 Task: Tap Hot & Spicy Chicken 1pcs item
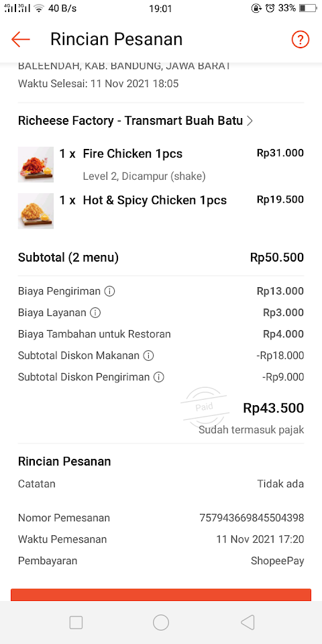[155, 201]
